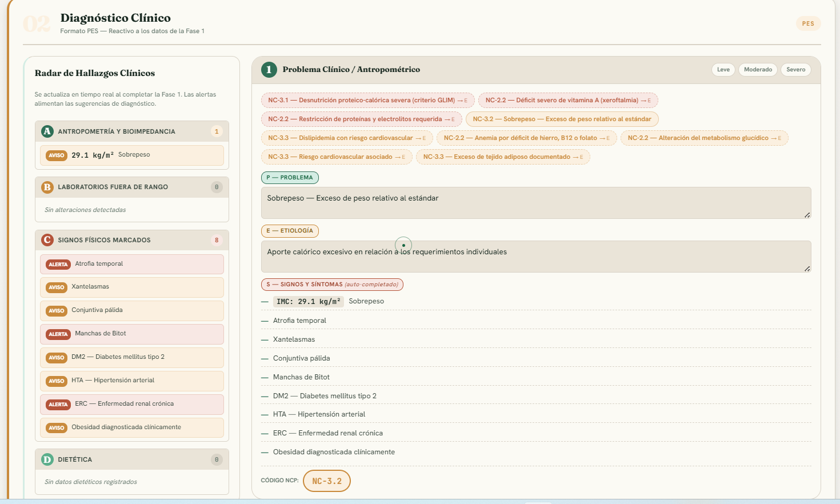
Task: Click the orange B Laboratorios section icon
Action: pyautogui.click(x=47, y=187)
